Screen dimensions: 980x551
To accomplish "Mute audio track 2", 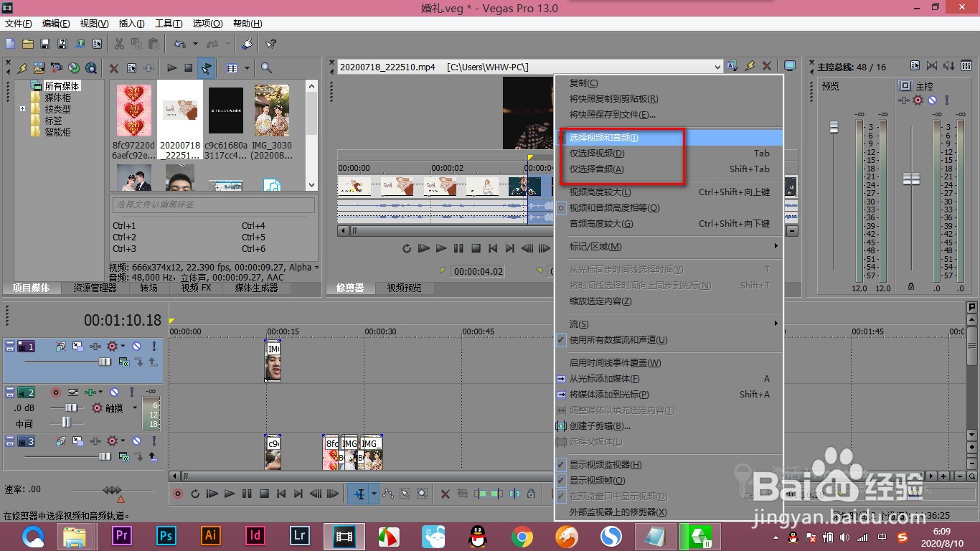I will tap(114, 392).
